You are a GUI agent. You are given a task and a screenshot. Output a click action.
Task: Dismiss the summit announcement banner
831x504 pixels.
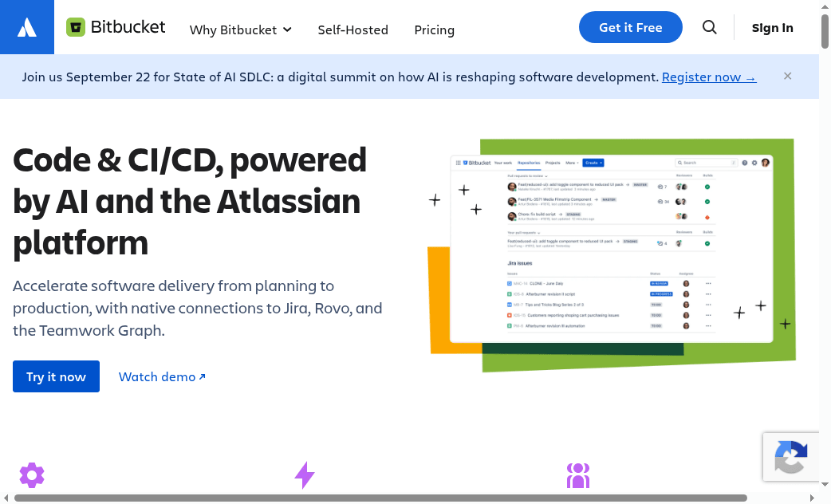pos(788,77)
